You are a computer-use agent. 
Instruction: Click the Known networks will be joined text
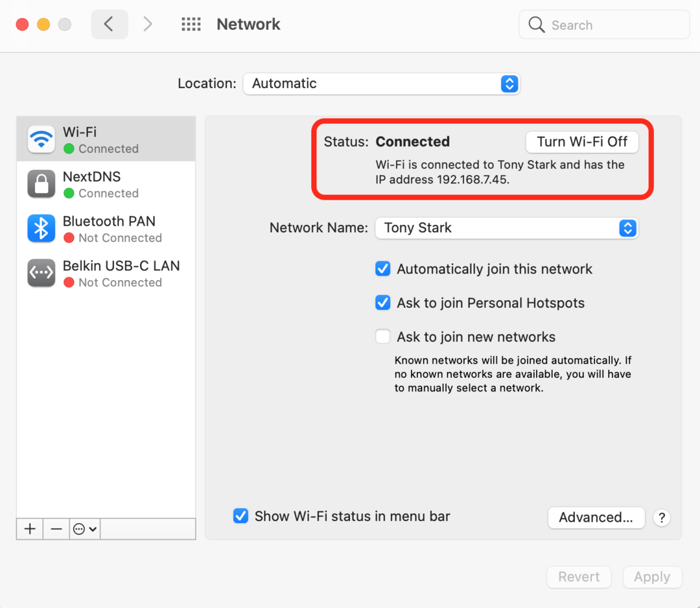(513, 374)
